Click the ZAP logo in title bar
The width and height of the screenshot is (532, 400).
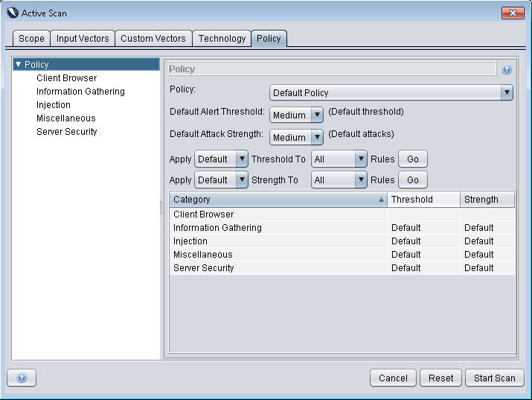pyautogui.click(x=11, y=13)
